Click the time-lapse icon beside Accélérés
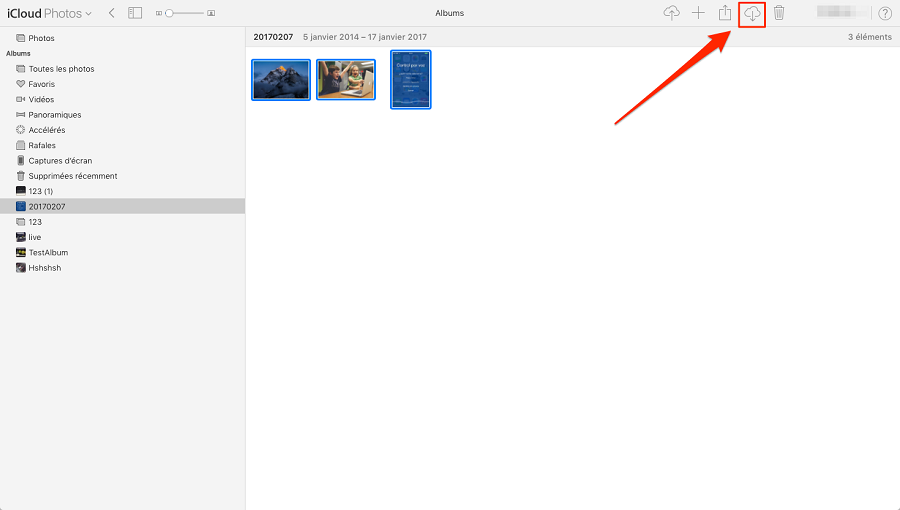The height and width of the screenshot is (510, 900). click(21, 130)
